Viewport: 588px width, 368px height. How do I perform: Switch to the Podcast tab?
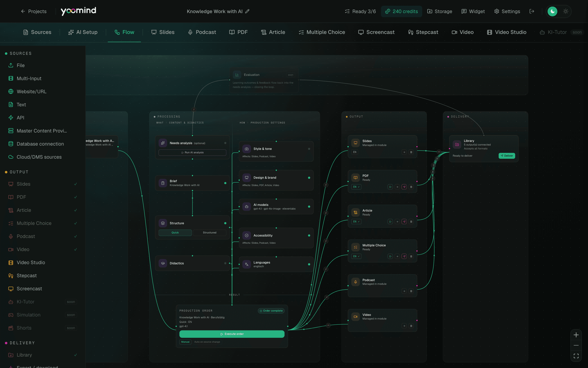202,32
